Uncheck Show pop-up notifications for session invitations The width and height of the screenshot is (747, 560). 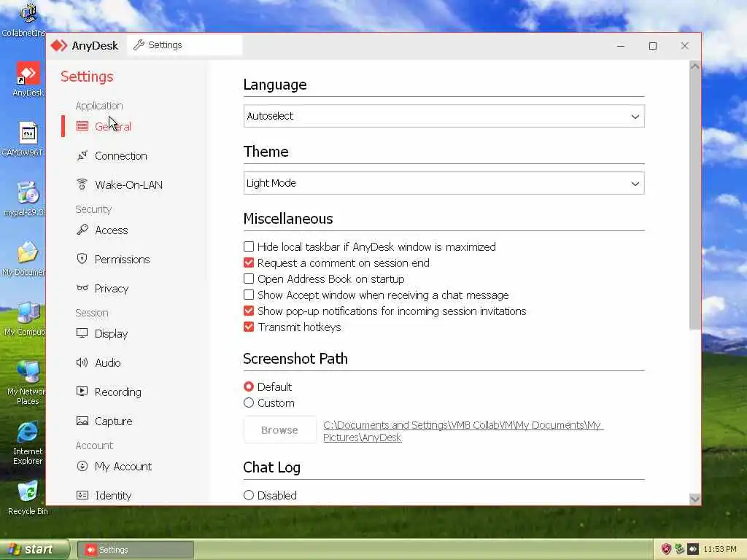click(249, 311)
